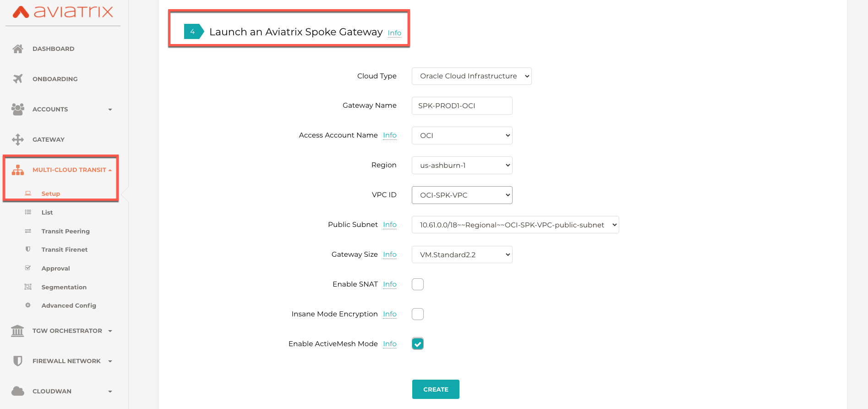The image size is (868, 409).
Task: Open Transit Peering in the sidebar
Action: pyautogui.click(x=66, y=231)
